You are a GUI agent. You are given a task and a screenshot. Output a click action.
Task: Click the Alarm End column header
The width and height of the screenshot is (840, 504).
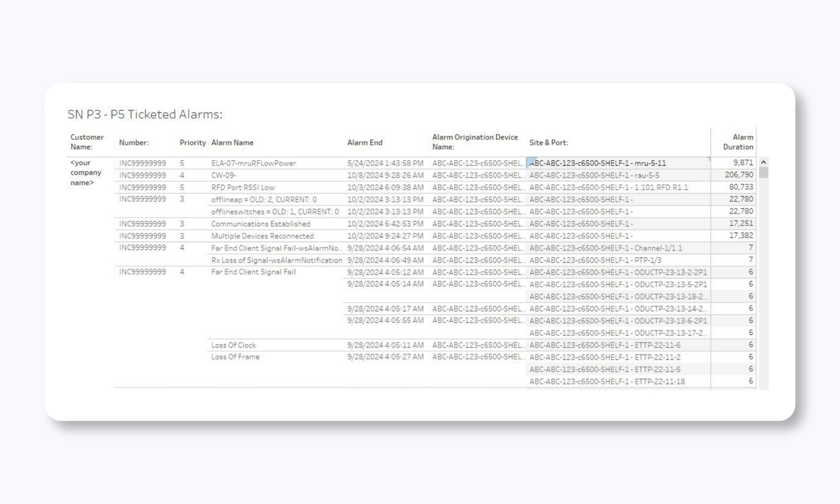(365, 143)
